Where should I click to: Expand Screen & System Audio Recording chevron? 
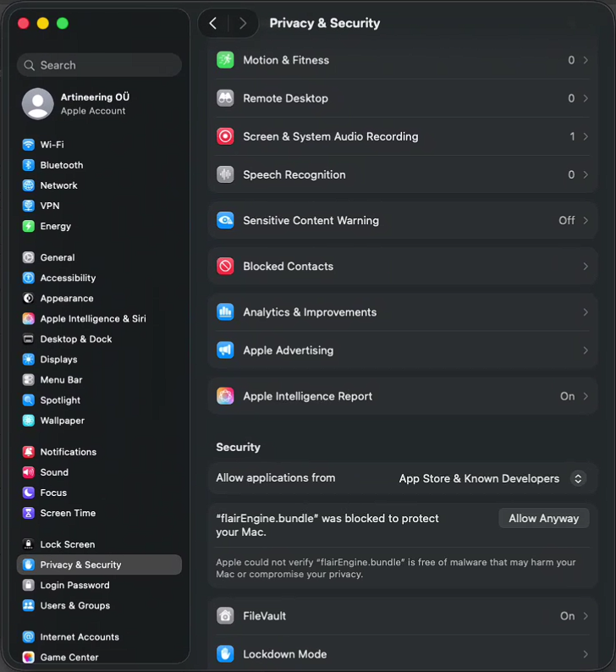click(586, 136)
